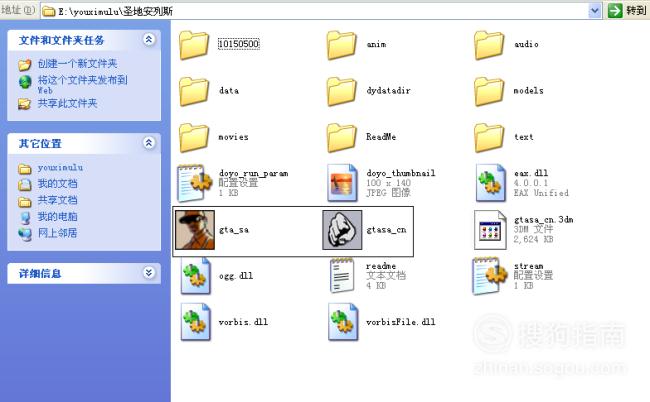Screen dimensions: 650x402
Task: Click the vorbisFile.dll file name
Action: point(401,322)
